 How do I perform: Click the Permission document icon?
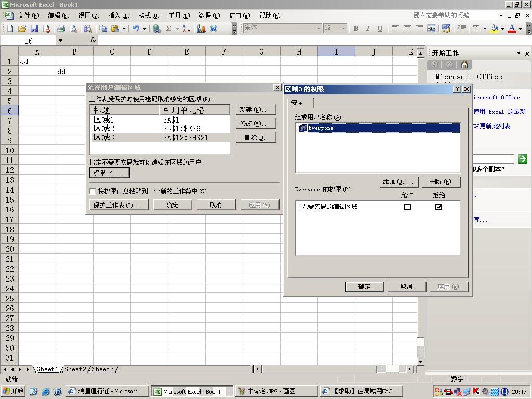click(x=46, y=29)
